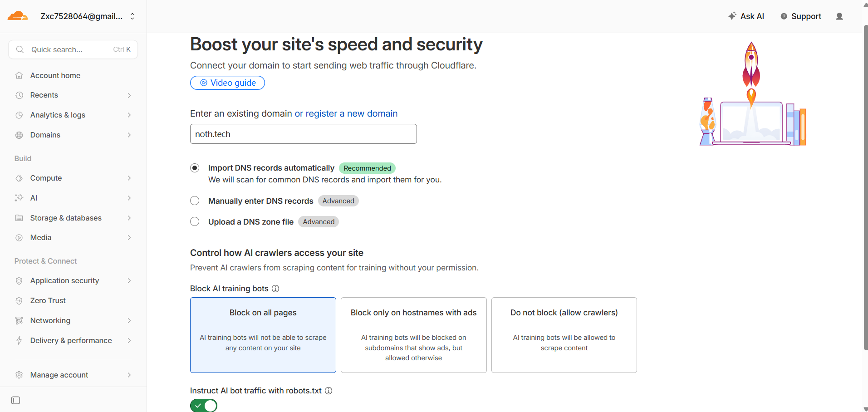Open the account switcher dropdown
Screen dimensions: 868x412
[132, 16]
